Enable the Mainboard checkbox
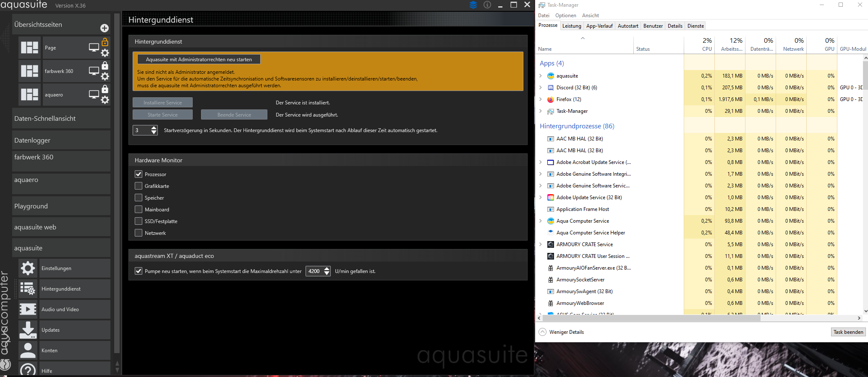This screenshot has height=377, width=868. coord(139,209)
